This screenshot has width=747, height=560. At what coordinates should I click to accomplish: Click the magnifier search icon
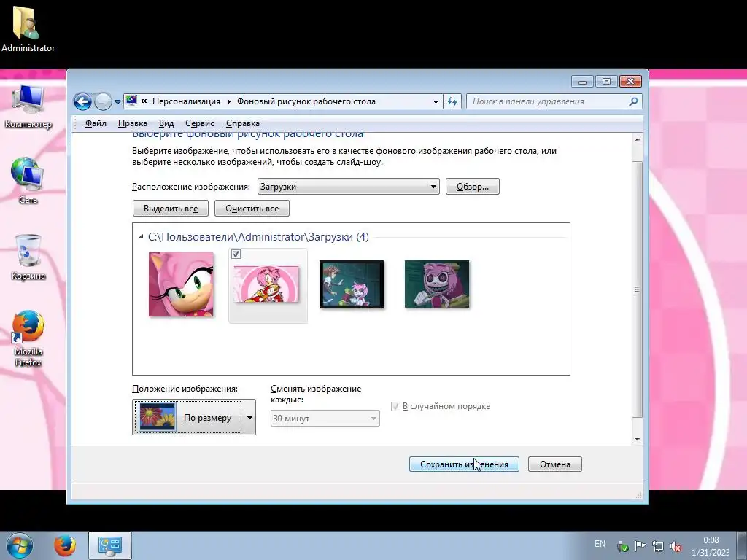tap(633, 101)
